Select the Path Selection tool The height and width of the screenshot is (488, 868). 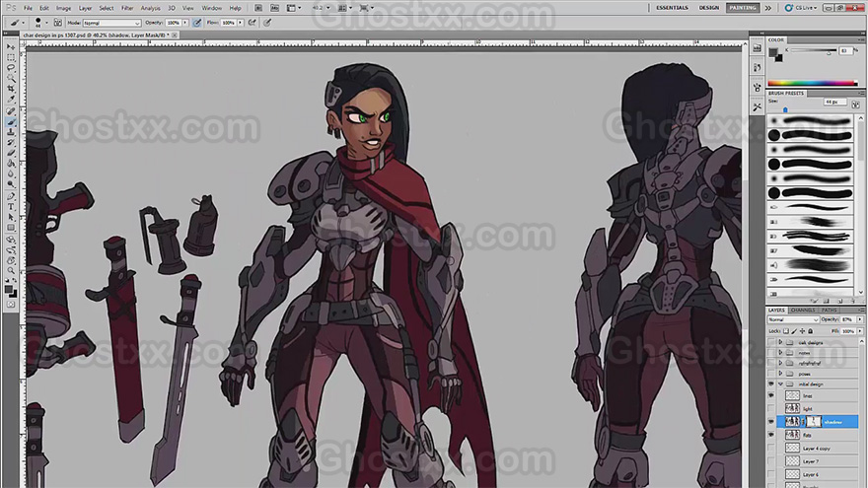click(11, 218)
